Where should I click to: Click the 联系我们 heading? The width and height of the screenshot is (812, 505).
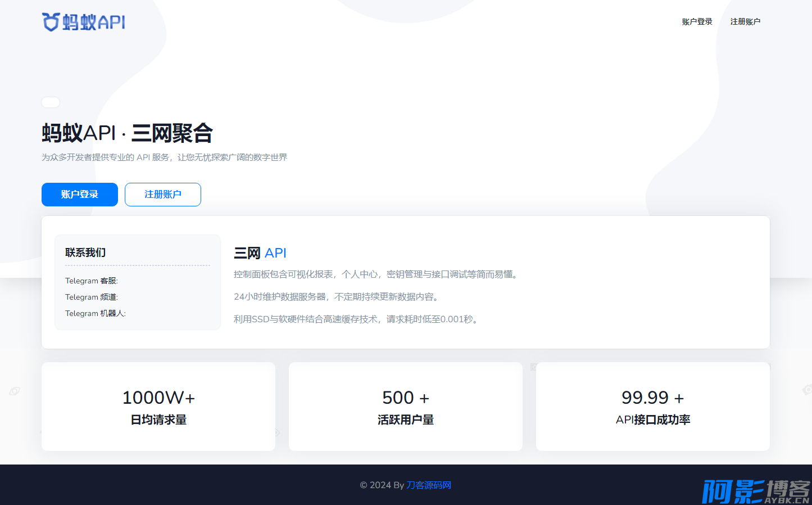tap(85, 252)
